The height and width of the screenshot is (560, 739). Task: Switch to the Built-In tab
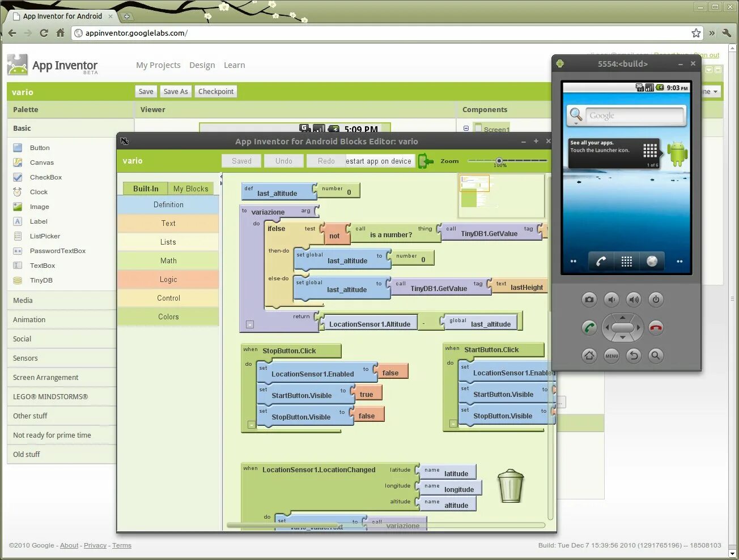coord(146,189)
